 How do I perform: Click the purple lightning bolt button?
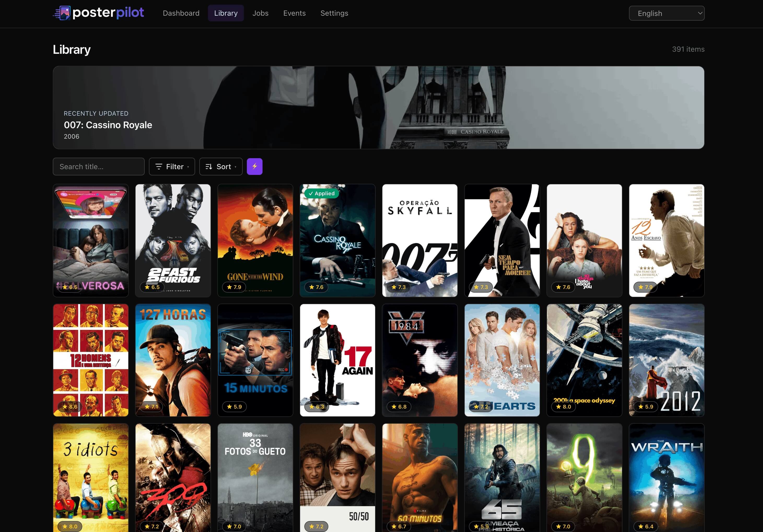(255, 166)
